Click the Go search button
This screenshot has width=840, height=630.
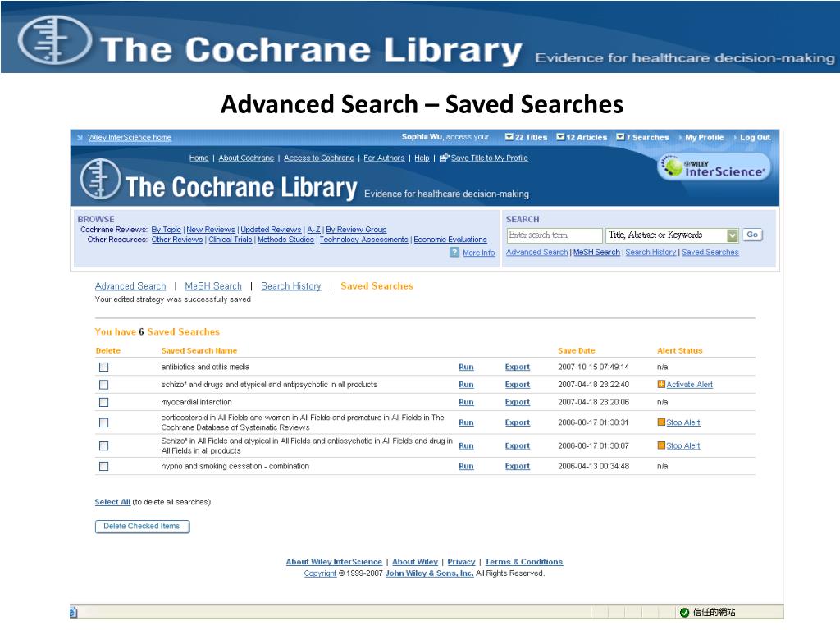[x=752, y=235]
